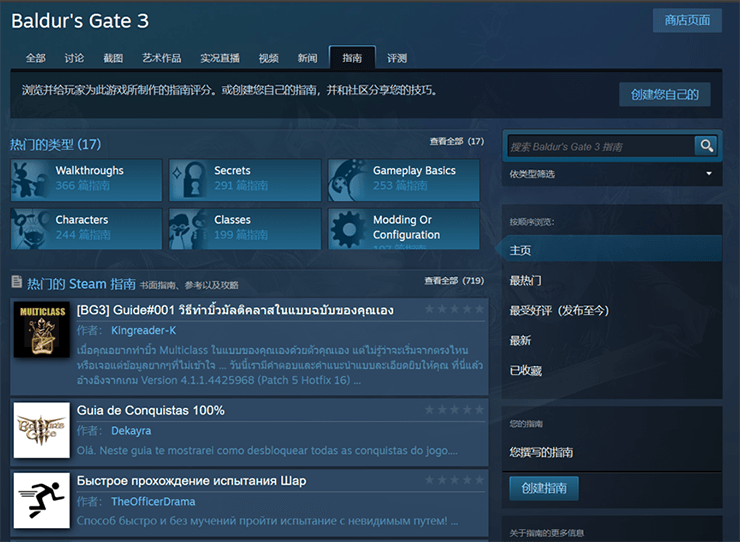The width and height of the screenshot is (740, 542).
Task: Switch to the 讨论 tab
Action: 74,58
